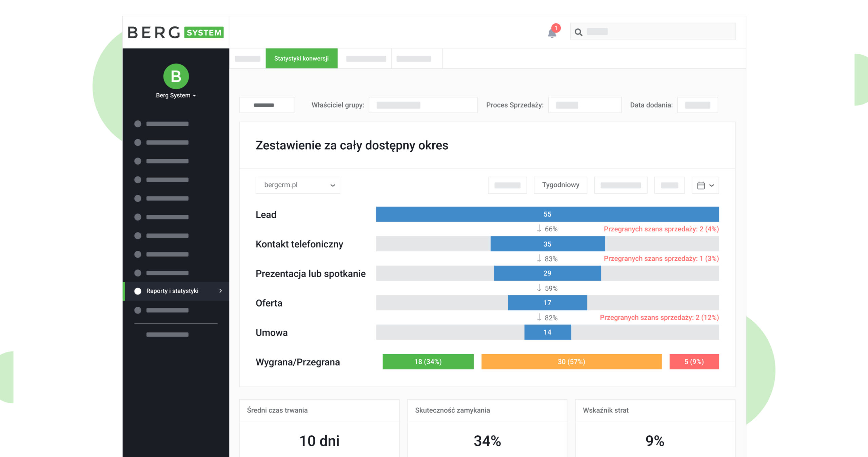
Task: Click lost chances text showing 1 (3%)
Action: (x=661, y=259)
